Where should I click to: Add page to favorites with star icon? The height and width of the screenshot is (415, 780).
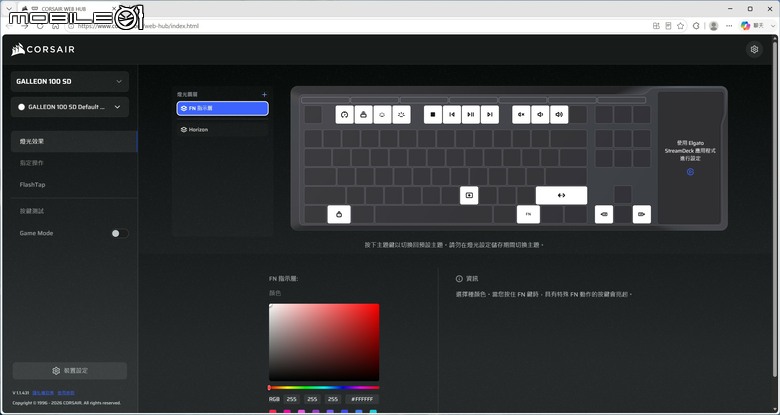pyautogui.click(x=681, y=26)
